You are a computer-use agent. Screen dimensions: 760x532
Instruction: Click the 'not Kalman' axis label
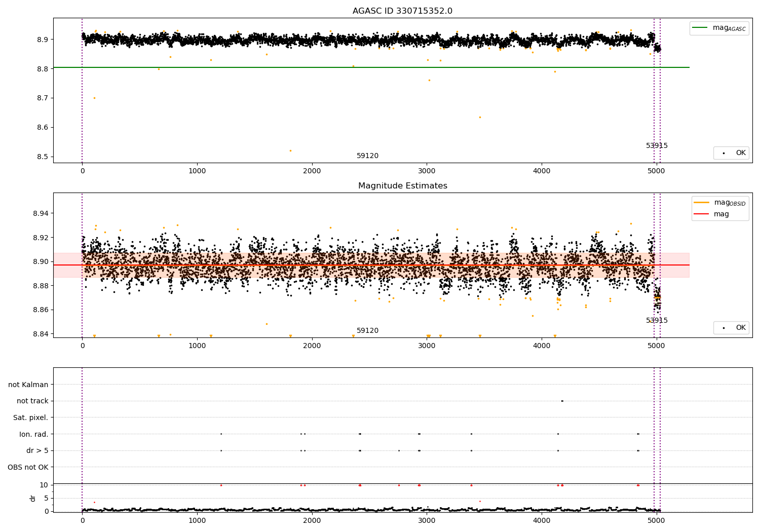(x=28, y=385)
